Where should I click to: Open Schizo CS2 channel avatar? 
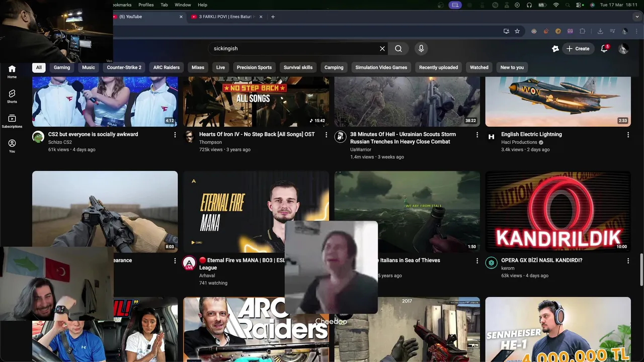38,137
